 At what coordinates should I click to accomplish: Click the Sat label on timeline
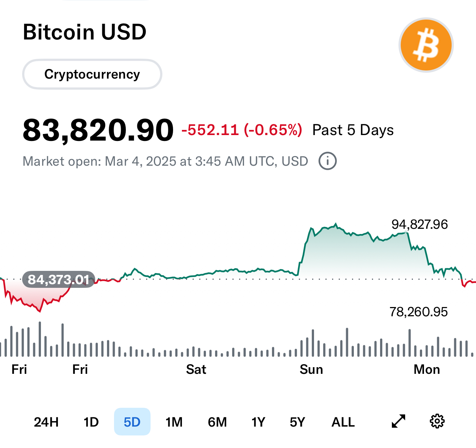pyautogui.click(x=196, y=369)
